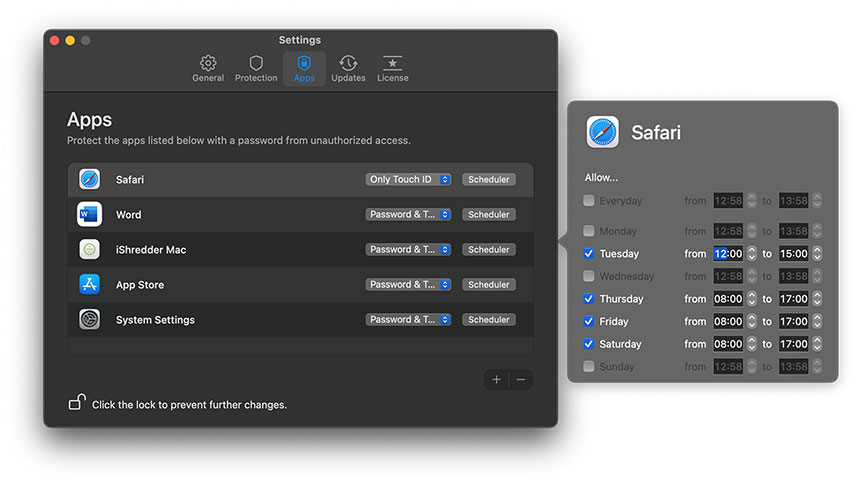Viewport: 866px width, 485px height.
Task: Enable the Everyday checkbox
Action: tap(589, 201)
